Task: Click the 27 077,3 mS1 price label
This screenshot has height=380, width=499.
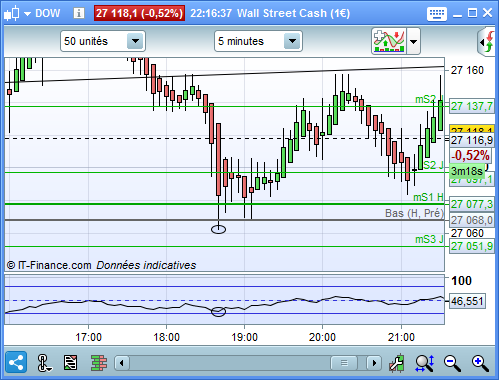Action: [472, 204]
